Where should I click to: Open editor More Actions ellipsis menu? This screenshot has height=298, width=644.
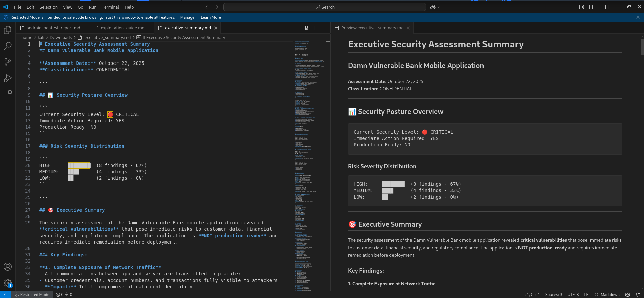(323, 28)
